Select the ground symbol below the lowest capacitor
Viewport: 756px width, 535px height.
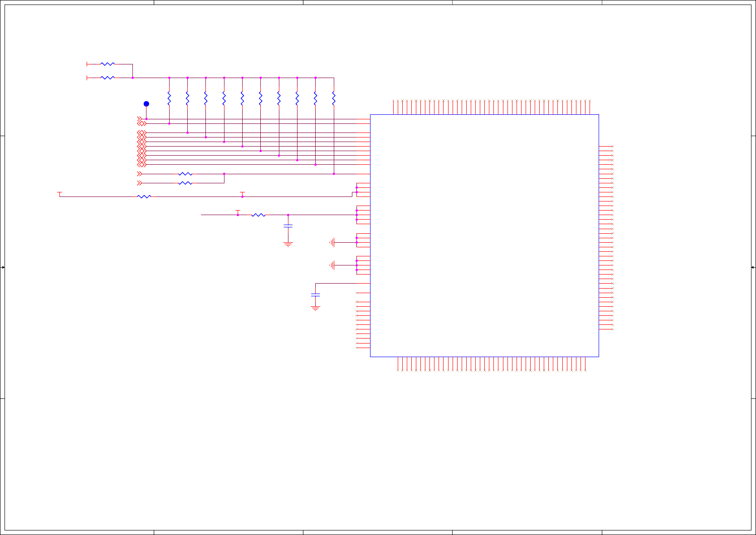316,309
